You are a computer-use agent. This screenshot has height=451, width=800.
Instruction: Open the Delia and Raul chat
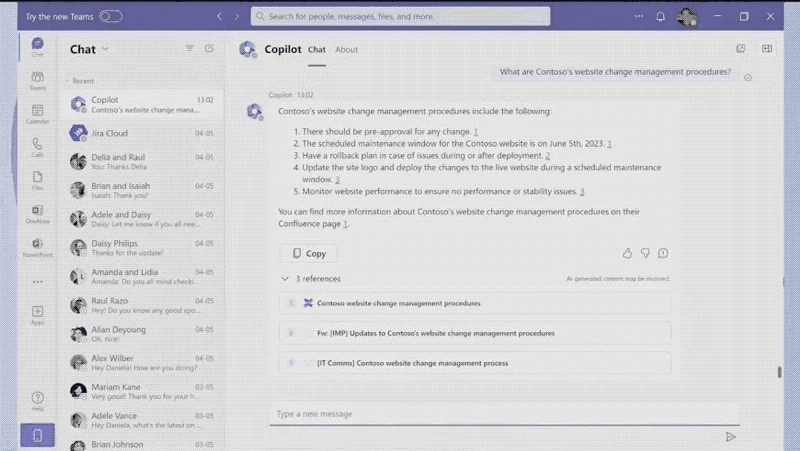pyautogui.click(x=142, y=162)
